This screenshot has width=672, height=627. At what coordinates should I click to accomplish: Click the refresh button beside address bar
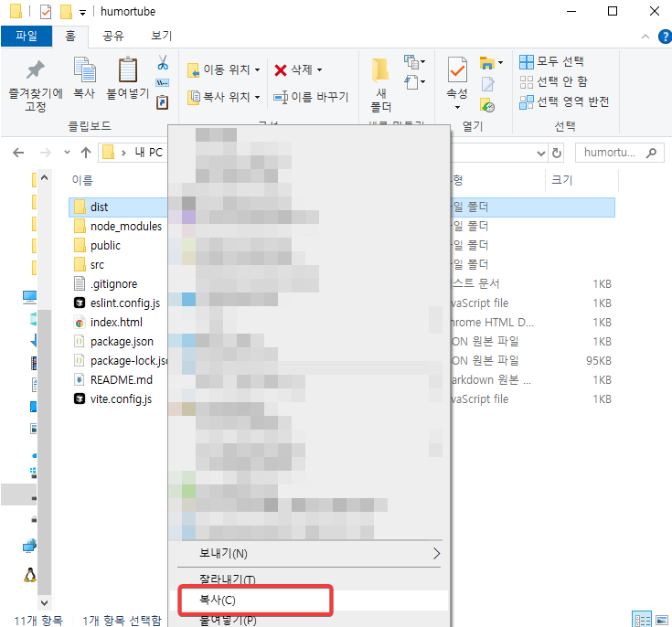pos(557,153)
